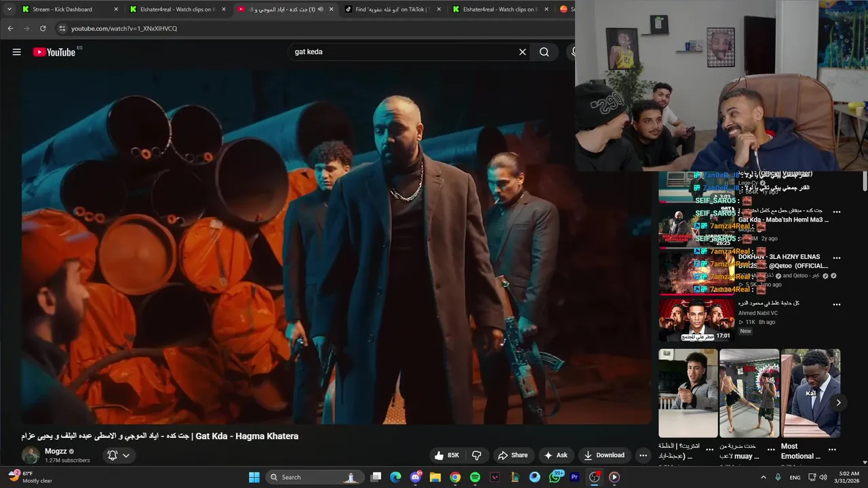The width and height of the screenshot is (868, 488).
Task: Open the Mogzz channel avatar
Action: [31, 455]
